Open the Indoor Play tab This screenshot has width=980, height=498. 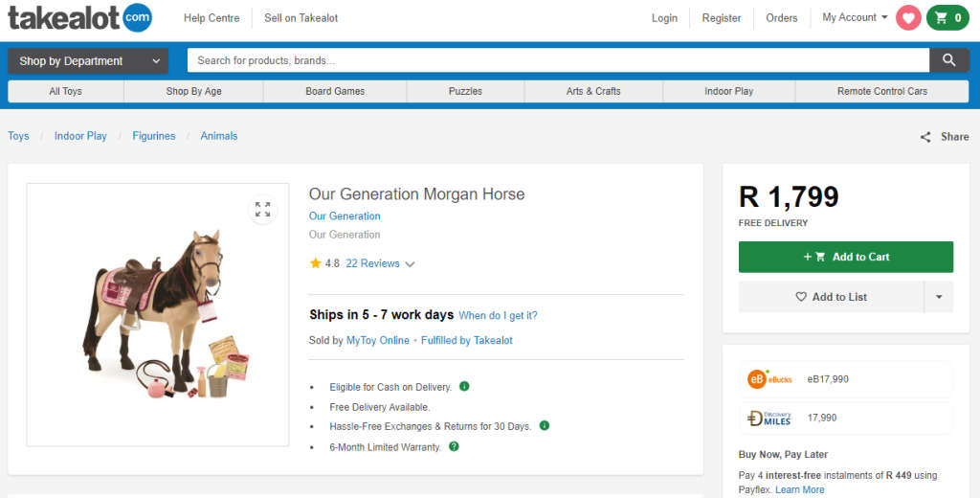point(728,91)
